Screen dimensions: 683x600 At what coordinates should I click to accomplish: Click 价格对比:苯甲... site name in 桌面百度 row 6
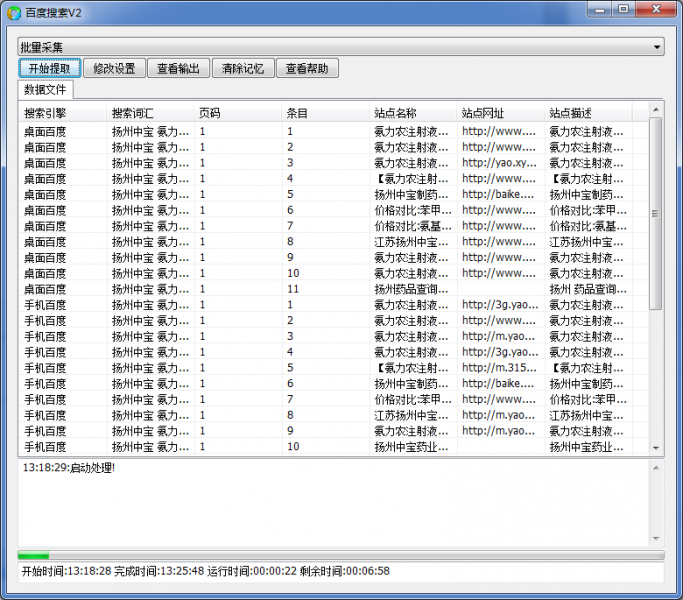pos(413,210)
